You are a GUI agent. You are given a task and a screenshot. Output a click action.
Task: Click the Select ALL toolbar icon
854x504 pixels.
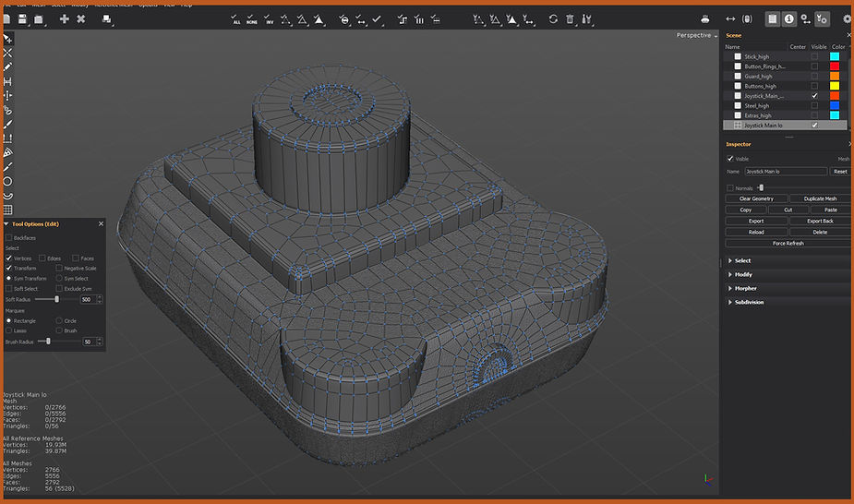pos(235,19)
